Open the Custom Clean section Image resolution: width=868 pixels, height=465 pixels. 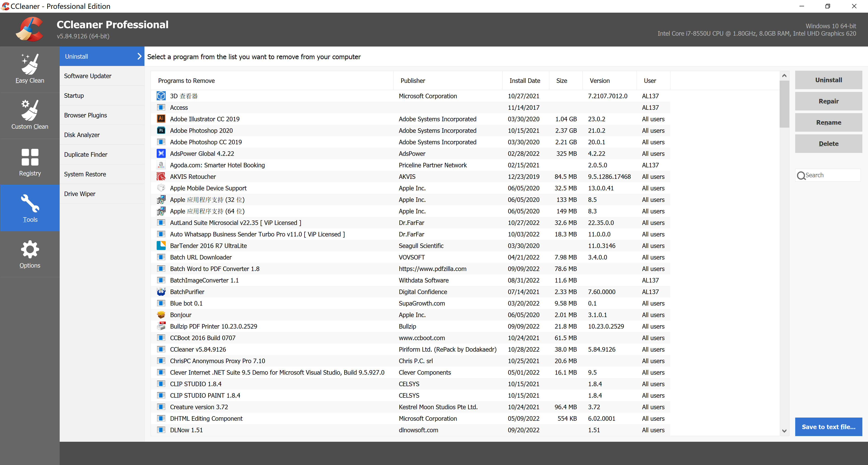click(x=30, y=115)
